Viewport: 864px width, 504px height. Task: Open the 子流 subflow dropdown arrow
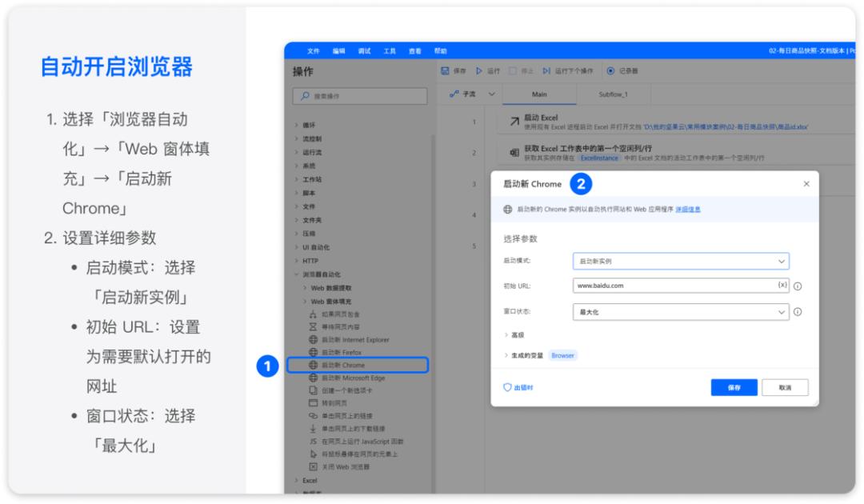pyautogui.click(x=491, y=94)
